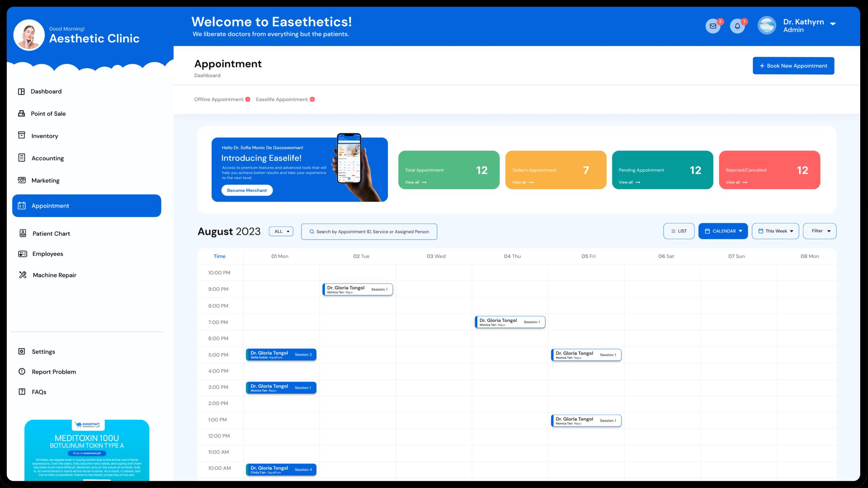Click the Become Merchant button
868x488 pixels.
tap(247, 190)
